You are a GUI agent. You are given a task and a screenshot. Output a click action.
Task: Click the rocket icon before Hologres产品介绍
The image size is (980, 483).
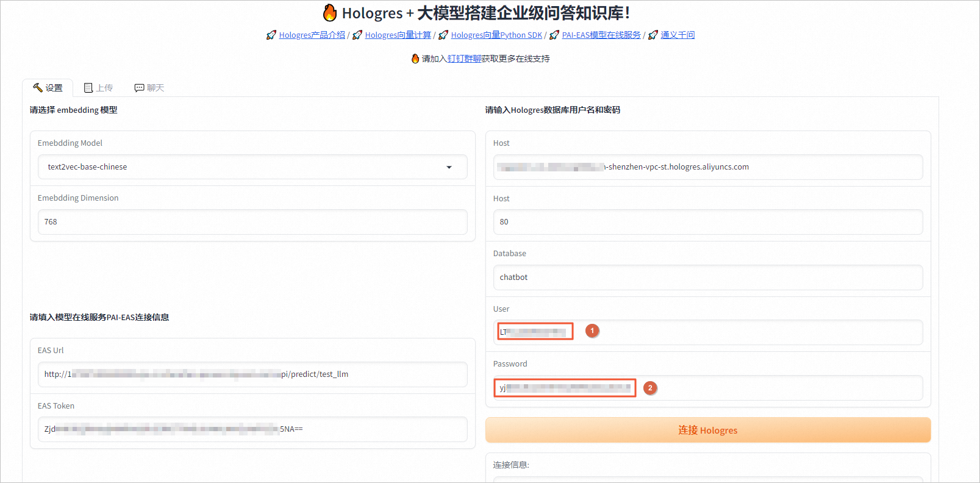point(271,35)
